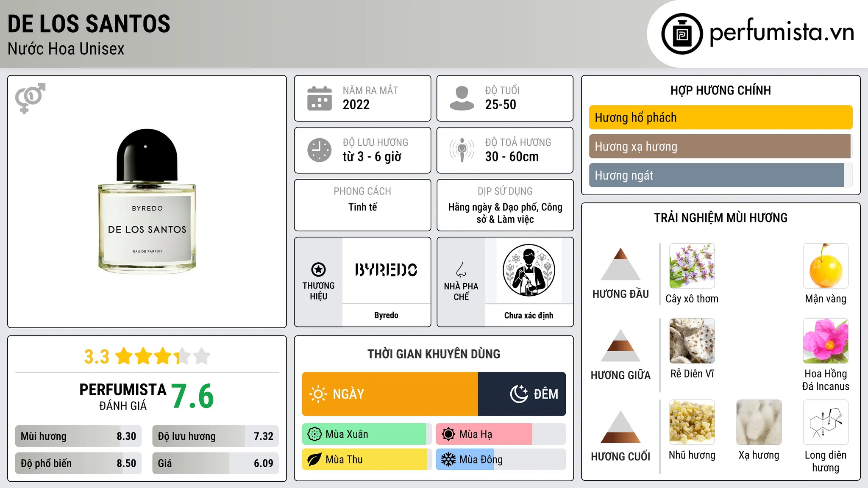The image size is (868, 488).
Task: Select the Rễ Diên Vĩ note image
Action: click(692, 341)
